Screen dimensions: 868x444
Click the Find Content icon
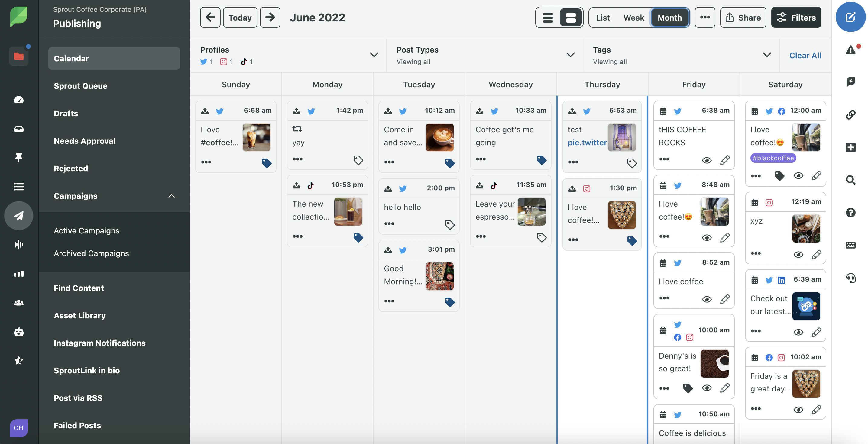(79, 288)
